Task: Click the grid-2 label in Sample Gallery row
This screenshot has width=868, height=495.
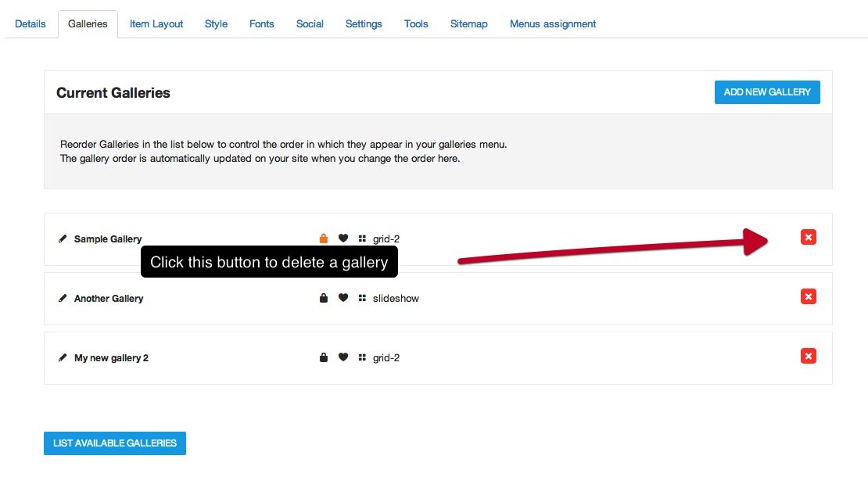Action: pyautogui.click(x=386, y=239)
